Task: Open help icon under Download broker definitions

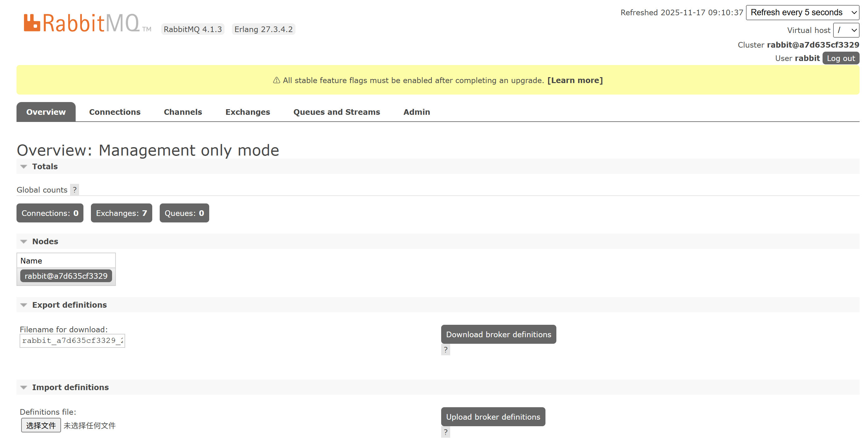Action: [x=446, y=349]
